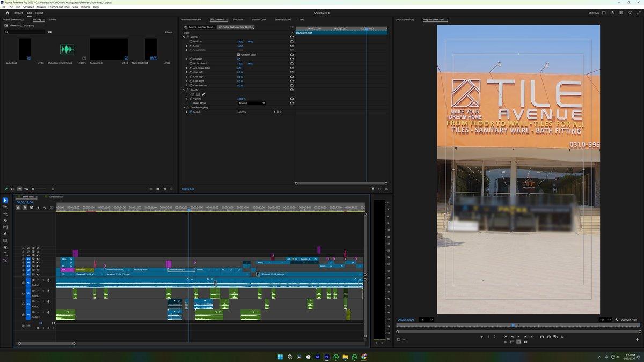Select the Rectangle tool
This screenshot has height=362, width=644.
pos(5,240)
